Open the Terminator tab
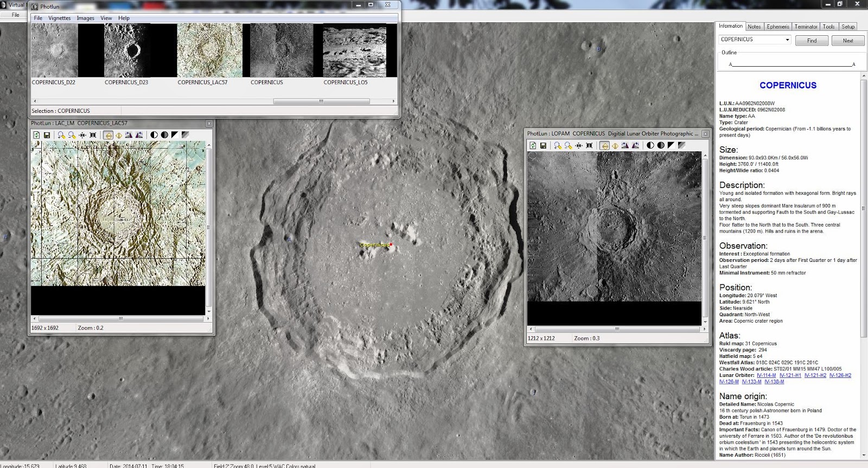Screen dimensions: 868x468 pyautogui.click(x=806, y=27)
